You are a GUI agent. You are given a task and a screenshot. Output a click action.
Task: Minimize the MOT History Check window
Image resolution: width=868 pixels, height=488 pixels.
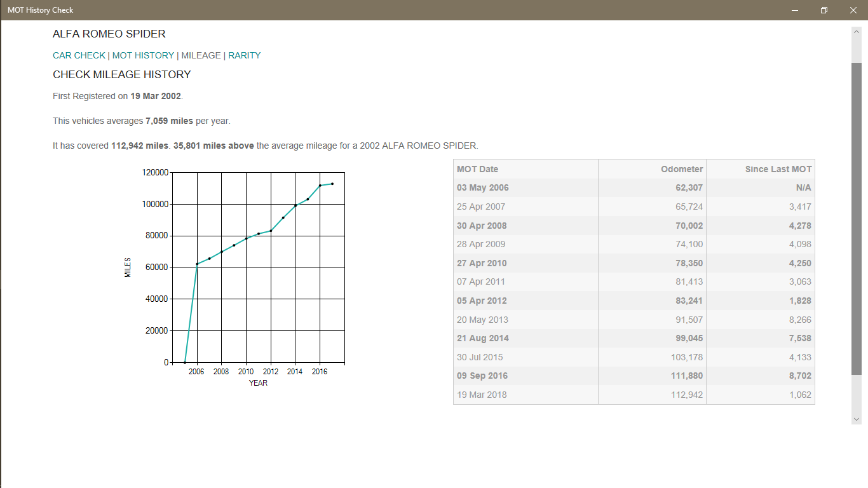pos(795,10)
